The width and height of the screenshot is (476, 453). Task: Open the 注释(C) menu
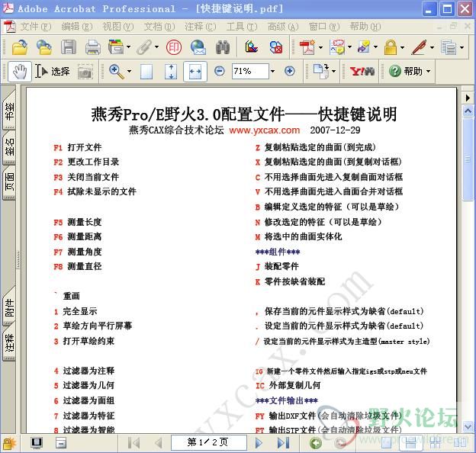[201, 27]
